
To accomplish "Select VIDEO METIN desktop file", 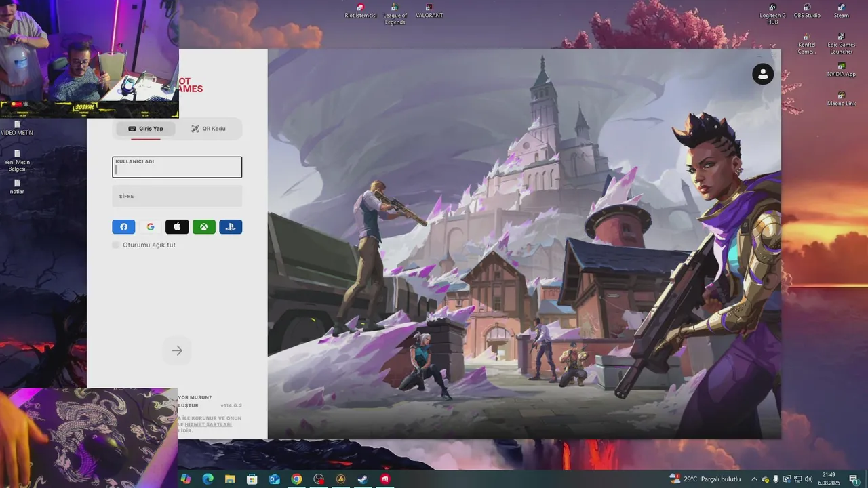I will point(17,128).
